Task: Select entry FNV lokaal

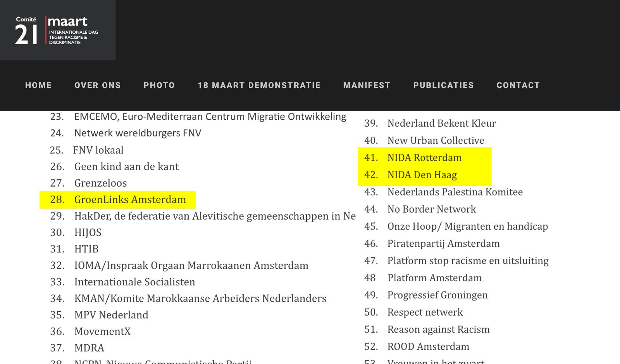Action: coord(87,150)
